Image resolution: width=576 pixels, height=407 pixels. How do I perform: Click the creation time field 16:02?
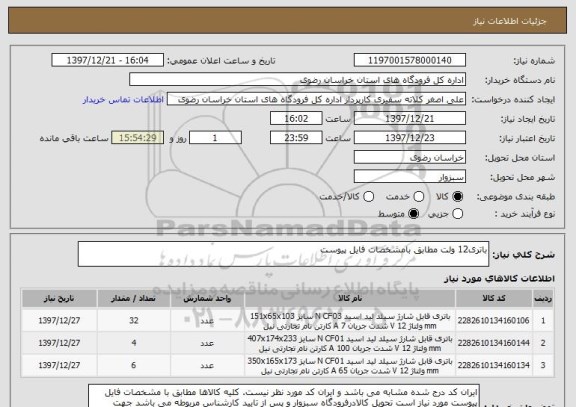296,118
